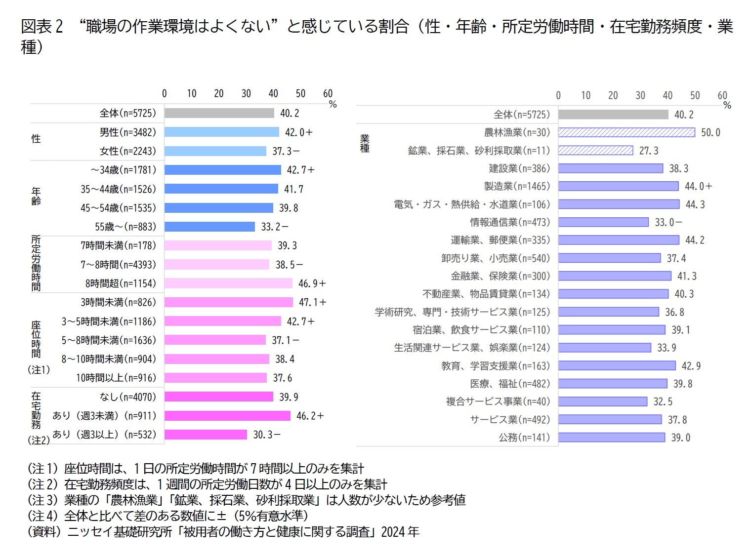Click the 8時間超(n=1154) bar showing 46.9
The width and height of the screenshot is (750, 560).
click(227, 283)
